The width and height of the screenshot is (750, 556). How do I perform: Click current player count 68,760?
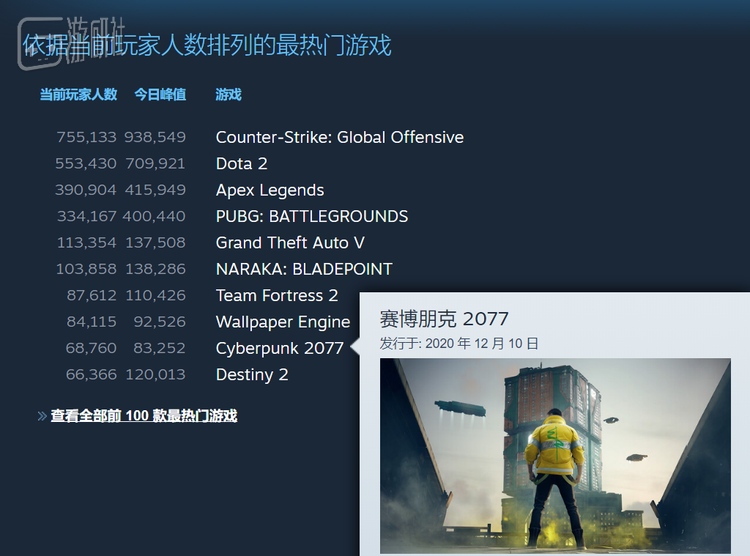click(x=91, y=348)
